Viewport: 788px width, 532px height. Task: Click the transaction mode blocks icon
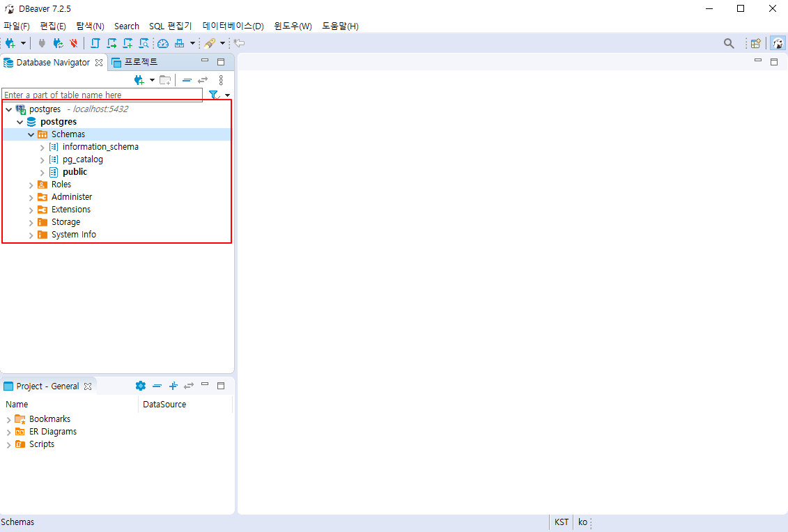pos(180,43)
